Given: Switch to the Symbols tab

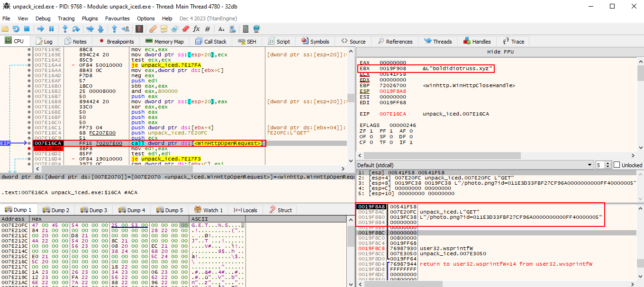Looking at the screenshot, I should pos(315,41).
